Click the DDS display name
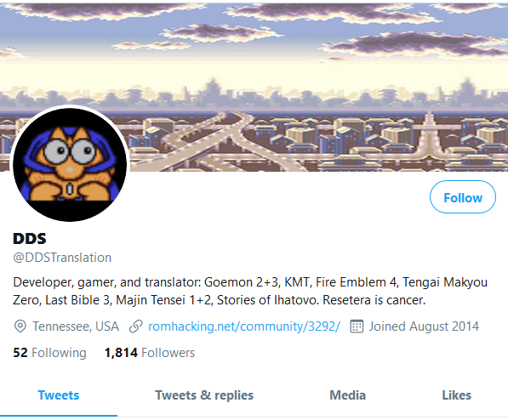 pos(30,239)
